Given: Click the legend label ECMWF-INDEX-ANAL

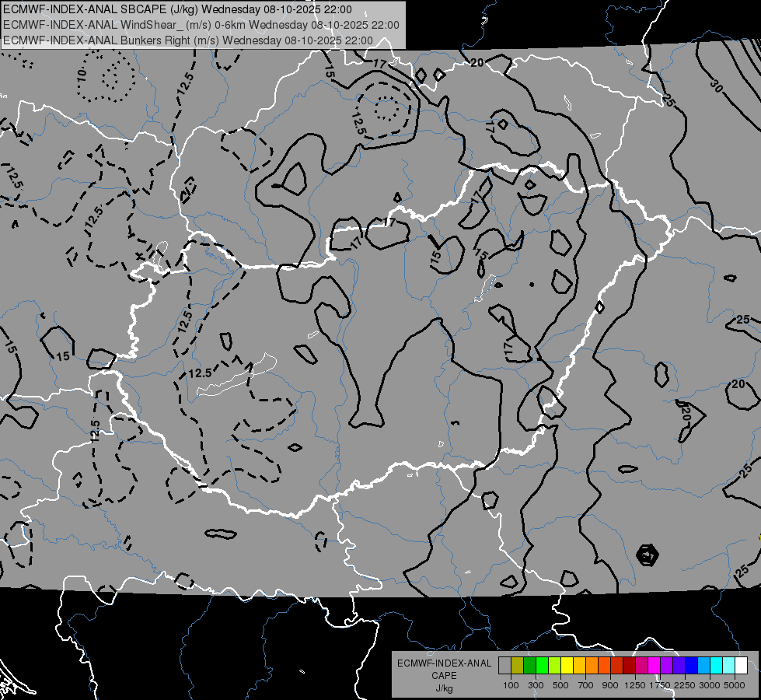Looking at the screenshot, I should click(x=444, y=663).
